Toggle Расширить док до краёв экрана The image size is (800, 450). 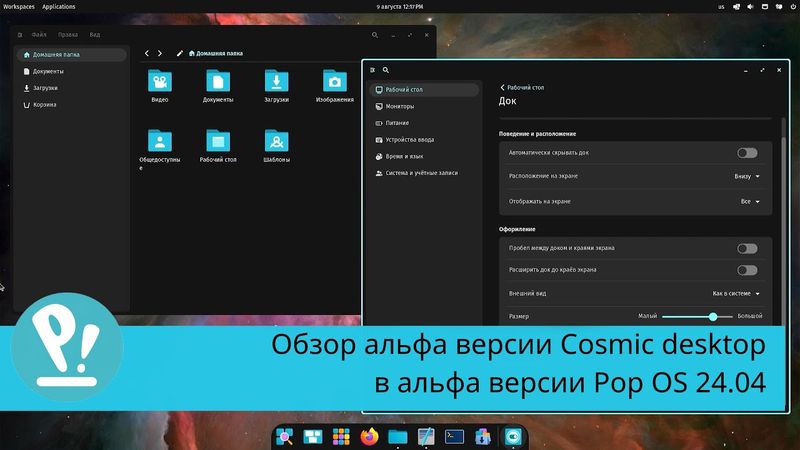click(747, 270)
